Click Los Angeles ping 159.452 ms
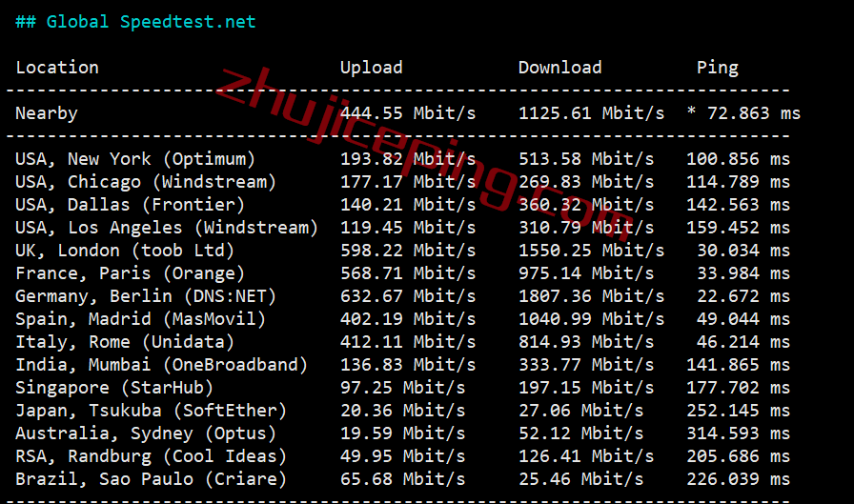This screenshot has height=504, width=854. (738, 228)
